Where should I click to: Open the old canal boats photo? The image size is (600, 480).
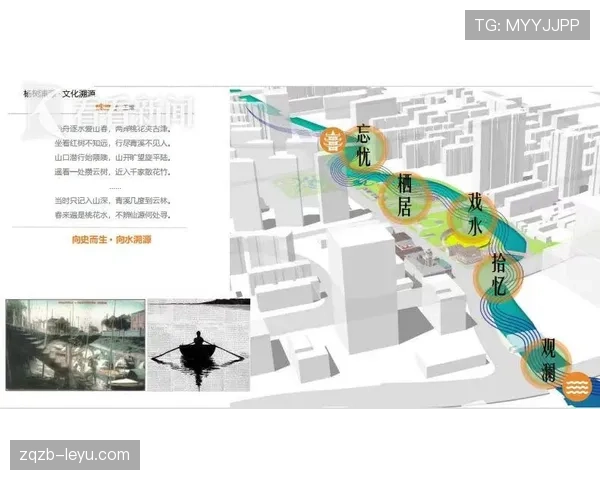pyautogui.click(x=76, y=345)
